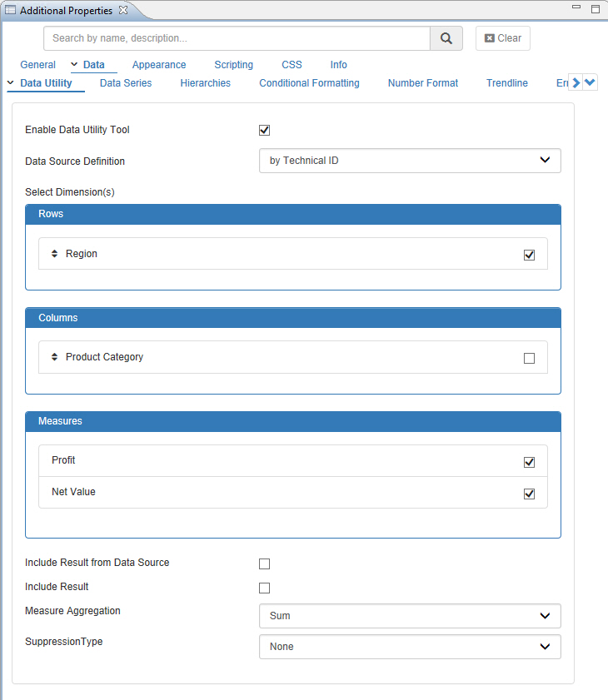Enable Include Result from Data Source

click(265, 563)
